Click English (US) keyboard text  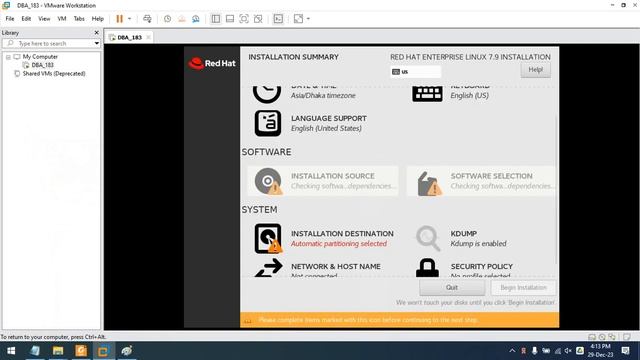coord(469,96)
